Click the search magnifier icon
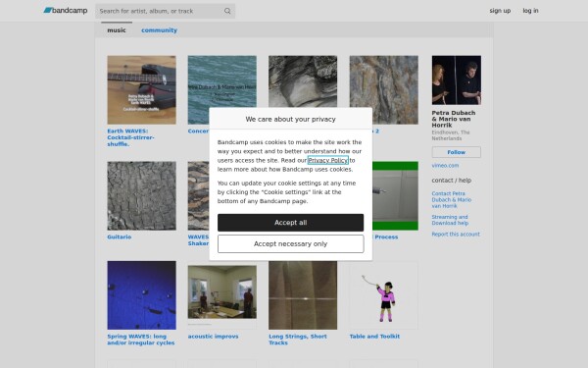The image size is (588, 368). [x=227, y=11]
